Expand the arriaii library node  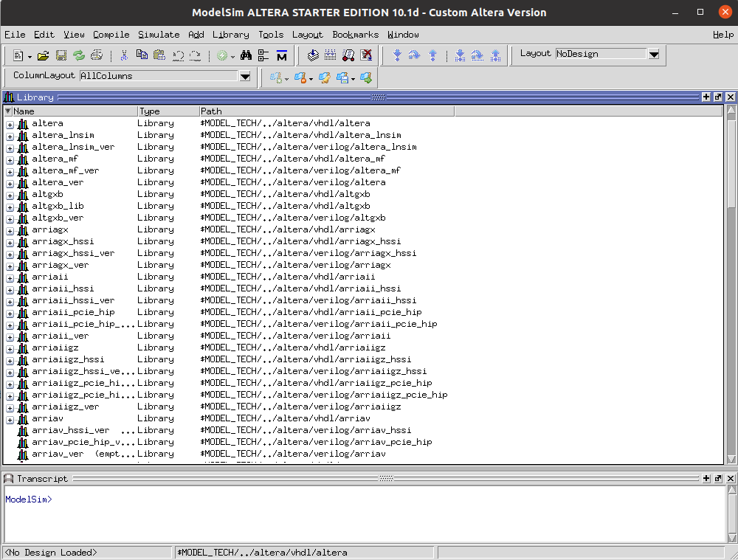[10, 278]
